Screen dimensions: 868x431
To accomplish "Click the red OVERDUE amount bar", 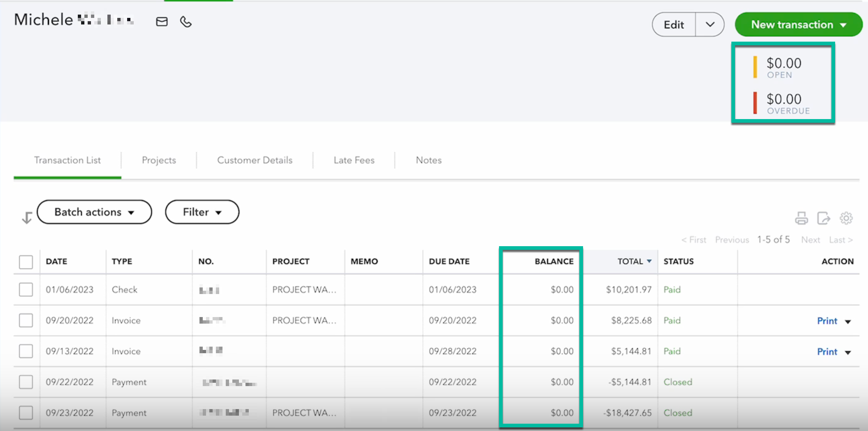I will [x=755, y=103].
